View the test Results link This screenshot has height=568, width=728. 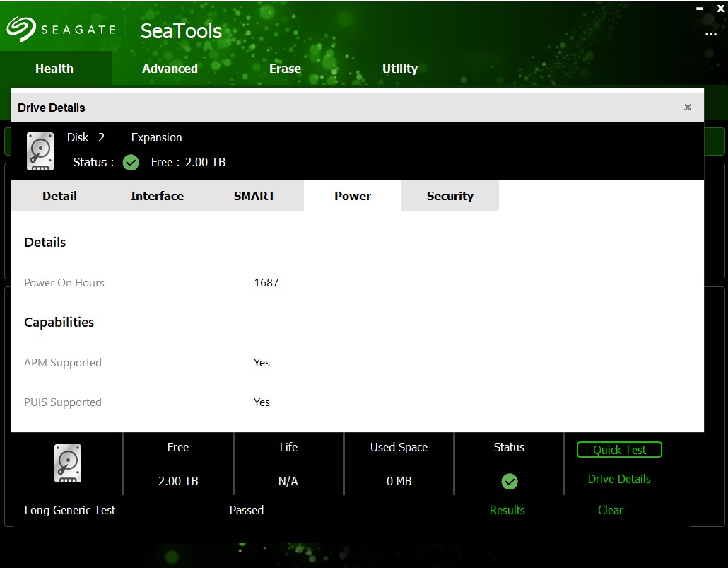[507, 510]
